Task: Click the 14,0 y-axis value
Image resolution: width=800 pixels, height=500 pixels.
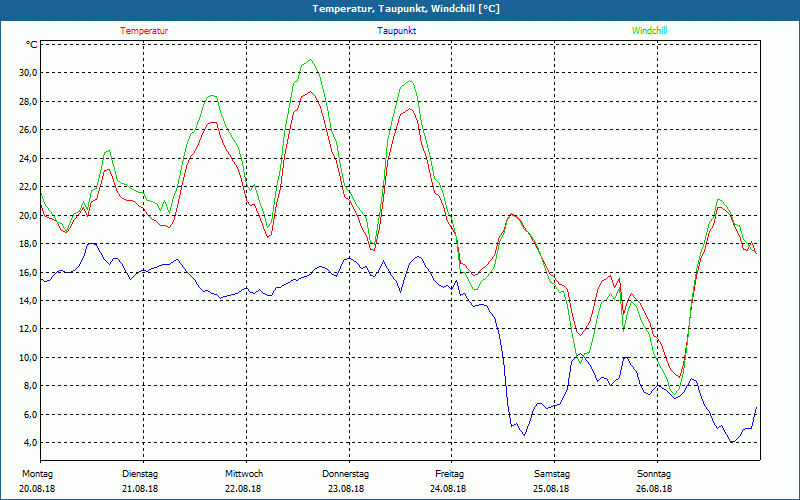Action: [28, 301]
